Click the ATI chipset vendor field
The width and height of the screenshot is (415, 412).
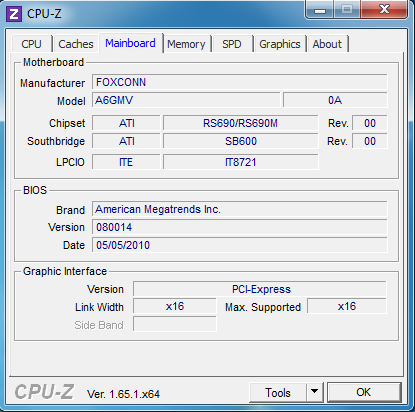126,123
